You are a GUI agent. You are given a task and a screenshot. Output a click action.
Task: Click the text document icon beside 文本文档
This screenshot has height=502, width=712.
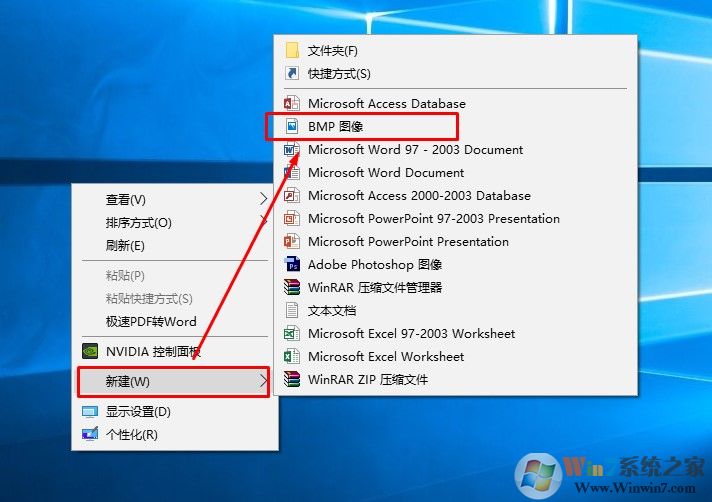tap(292, 310)
